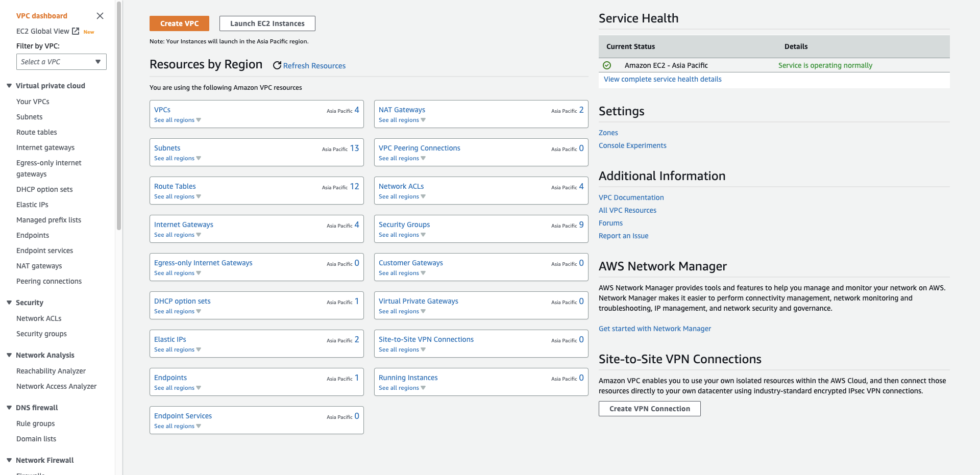Image resolution: width=980 pixels, height=475 pixels.
Task: Expand See all regions under Elastic IPs
Action: click(177, 349)
